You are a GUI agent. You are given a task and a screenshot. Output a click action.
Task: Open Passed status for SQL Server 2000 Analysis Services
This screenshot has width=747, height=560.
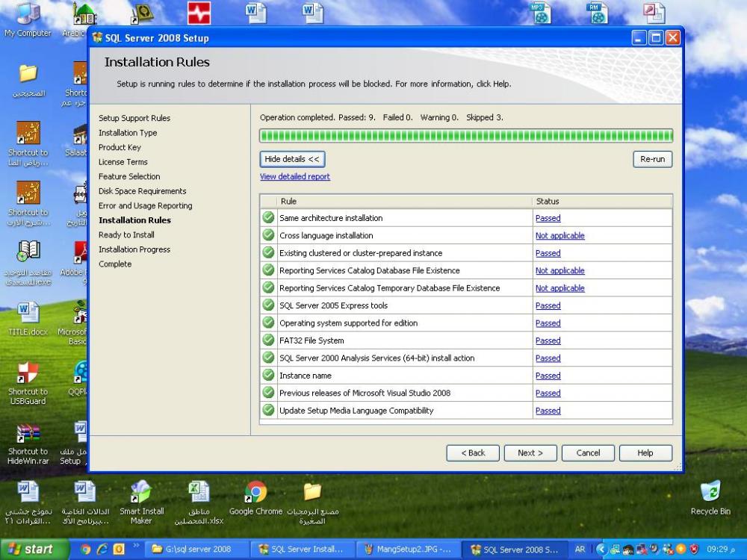pos(548,358)
